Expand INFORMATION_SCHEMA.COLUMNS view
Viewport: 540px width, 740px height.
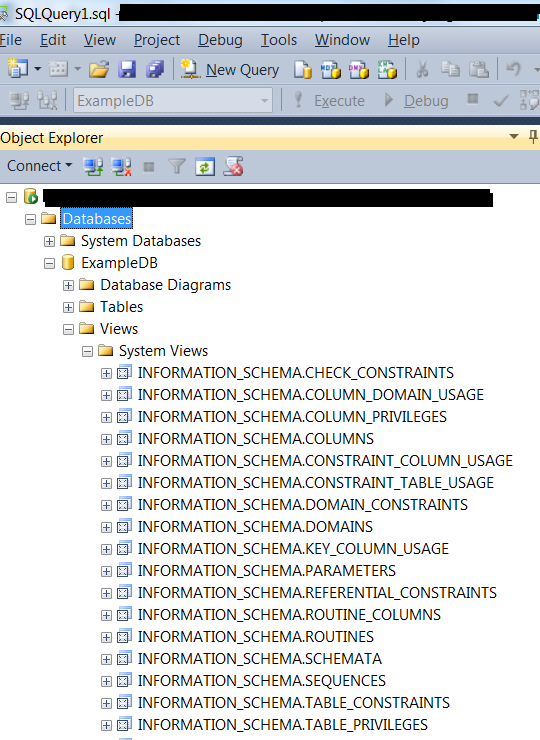click(106, 439)
